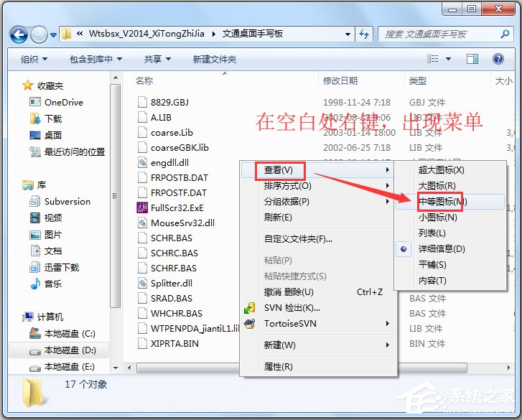The width and height of the screenshot is (522, 420).
Task: Select FullScr32.ExE application icon
Action: [x=142, y=207]
